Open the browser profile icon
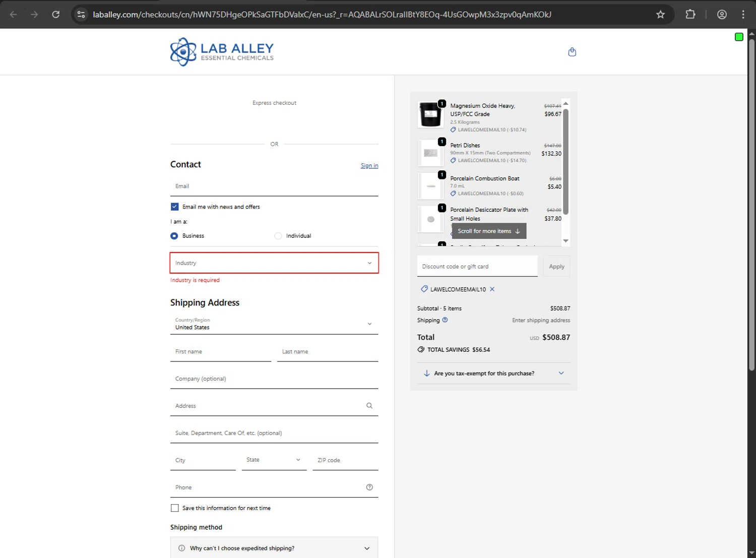756x558 pixels. click(x=722, y=14)
